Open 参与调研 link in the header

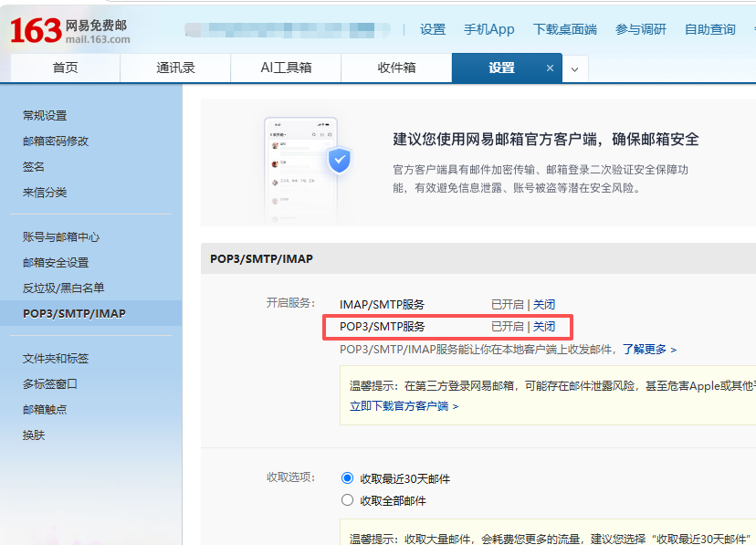641,30
